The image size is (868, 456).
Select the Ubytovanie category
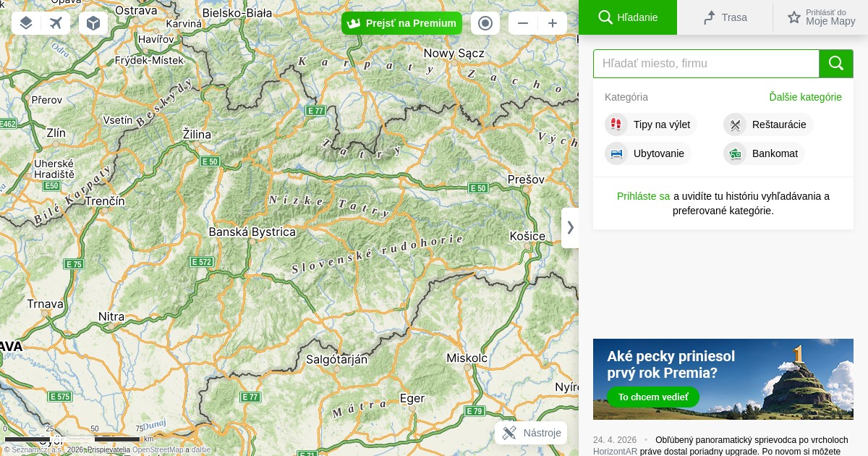pos(648,153)
